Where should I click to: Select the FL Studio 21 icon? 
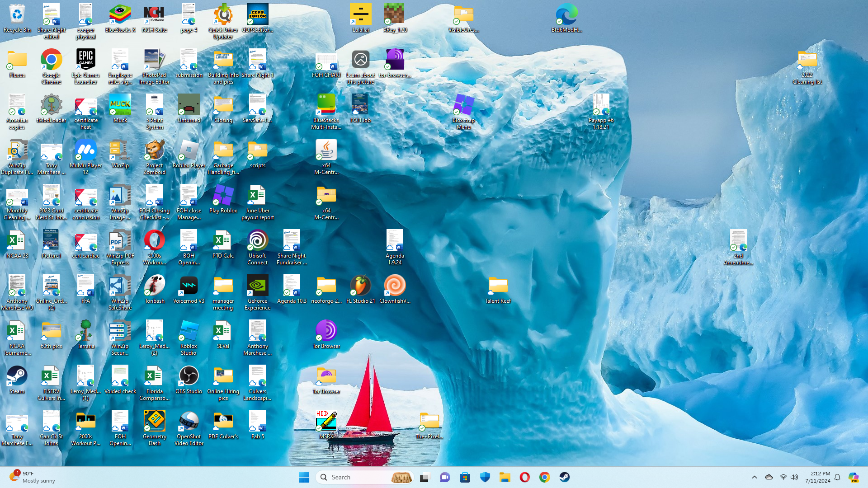click(x=360, y=286)
